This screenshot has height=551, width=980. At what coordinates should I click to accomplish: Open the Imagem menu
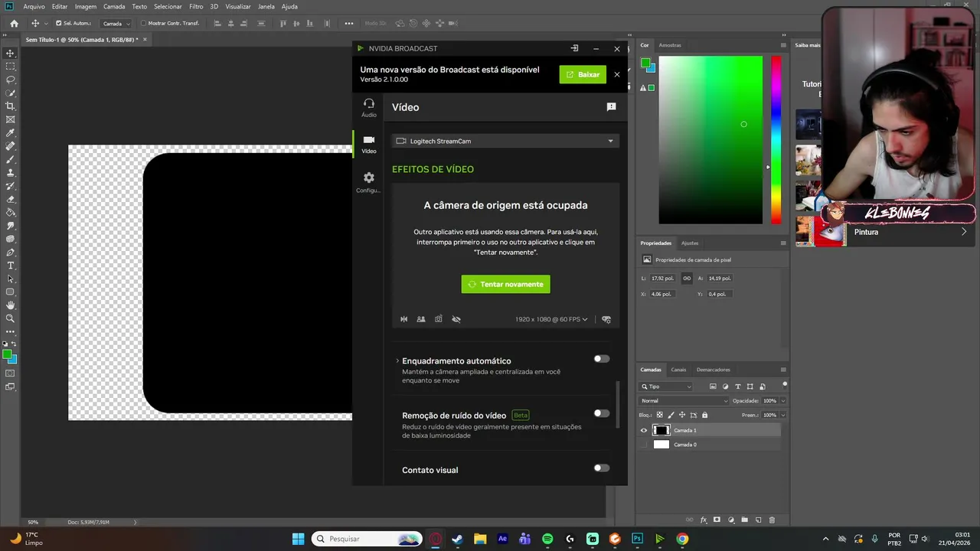tap(85, 6)
